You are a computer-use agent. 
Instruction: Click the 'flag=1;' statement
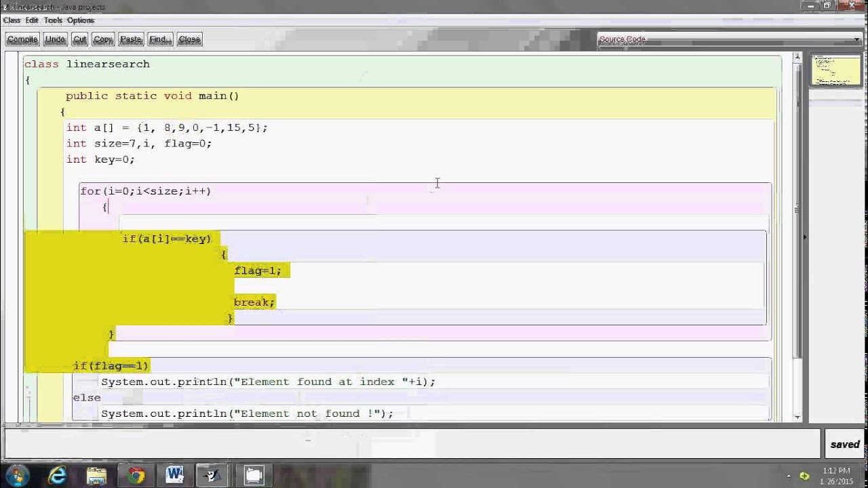pos(258,270)
